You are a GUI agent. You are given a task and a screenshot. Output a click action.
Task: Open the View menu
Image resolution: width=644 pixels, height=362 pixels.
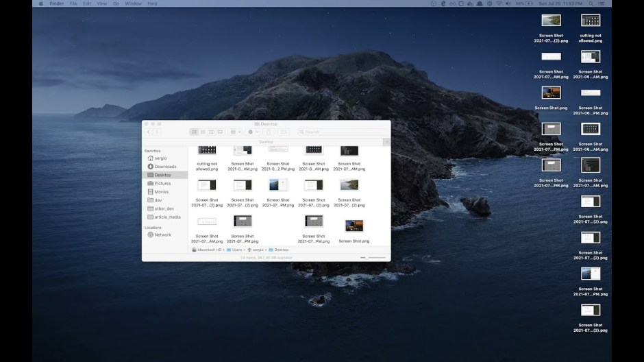pyautogui.click(x=101, y=3)
